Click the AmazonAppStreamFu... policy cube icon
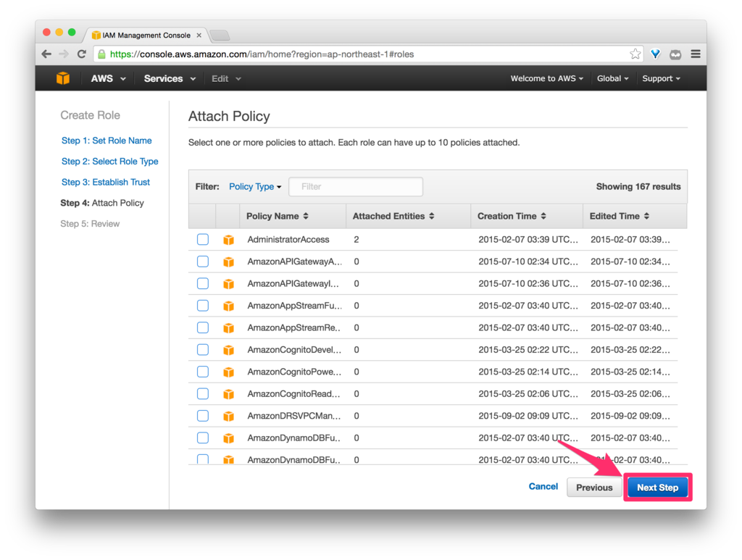742x560 pixels. (x=228, y=306)
